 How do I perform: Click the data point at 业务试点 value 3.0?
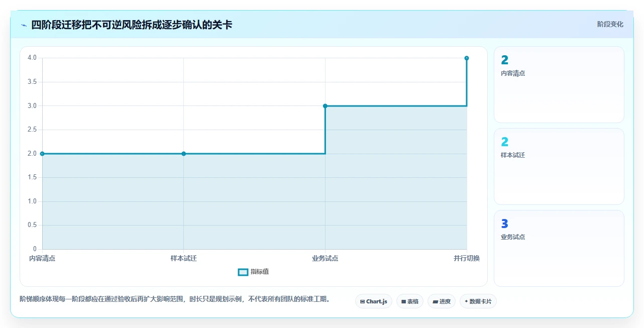(325, 106)
